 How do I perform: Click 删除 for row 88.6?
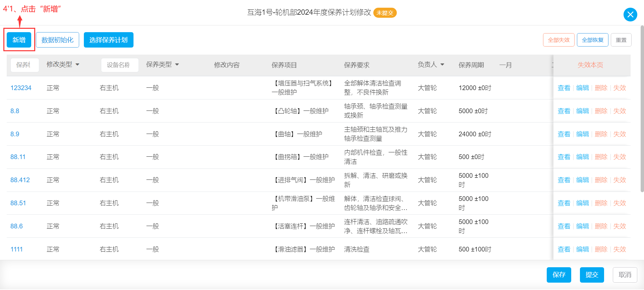pos(601,226)
